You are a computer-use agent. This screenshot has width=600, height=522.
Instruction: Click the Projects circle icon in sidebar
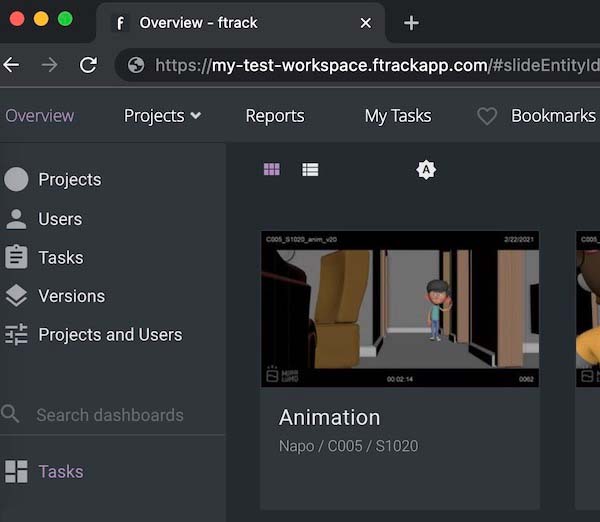pyautogui.click(x=16, y=180)
